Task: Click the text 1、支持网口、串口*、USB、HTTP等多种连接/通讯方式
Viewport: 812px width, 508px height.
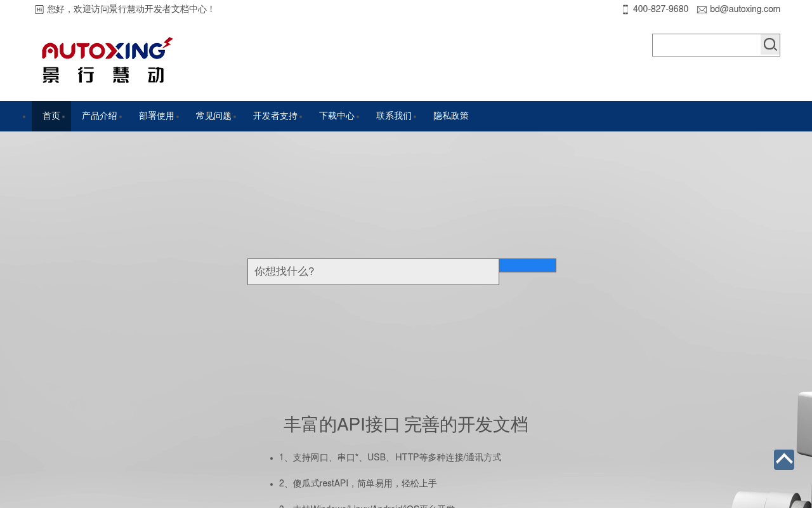Action: click(390, 458)
